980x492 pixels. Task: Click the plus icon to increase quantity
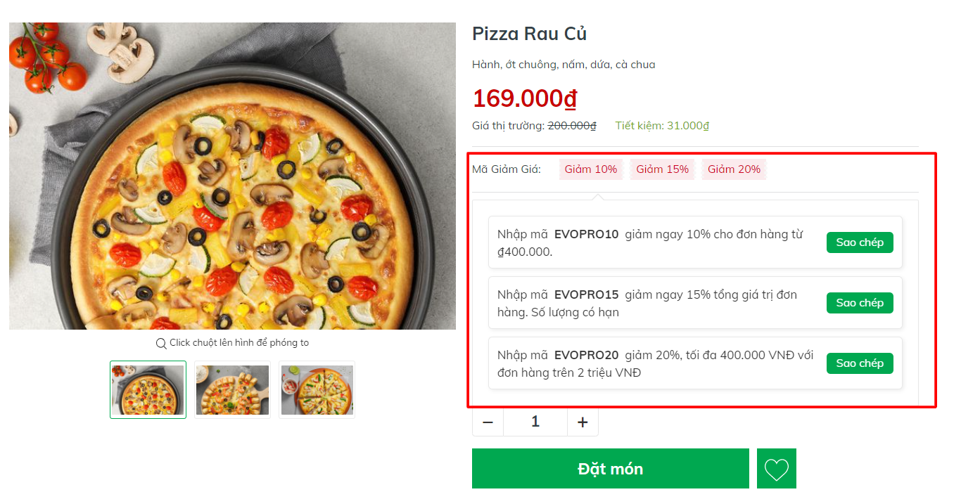(x=583, y=421)
